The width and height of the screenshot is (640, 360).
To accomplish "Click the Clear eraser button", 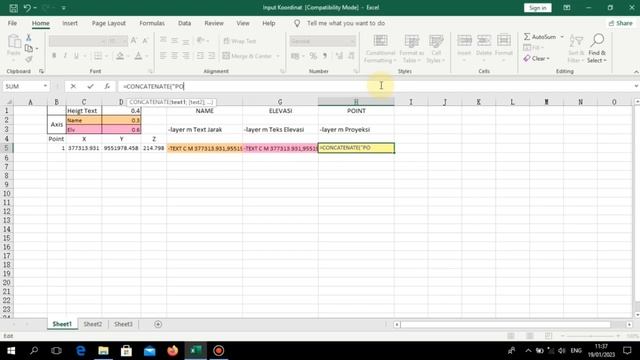I will [536, 59].
